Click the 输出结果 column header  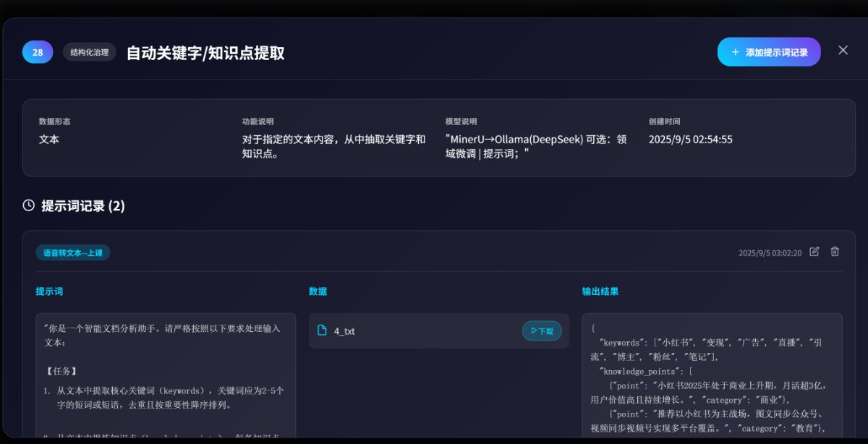click(x=599, y=291)
